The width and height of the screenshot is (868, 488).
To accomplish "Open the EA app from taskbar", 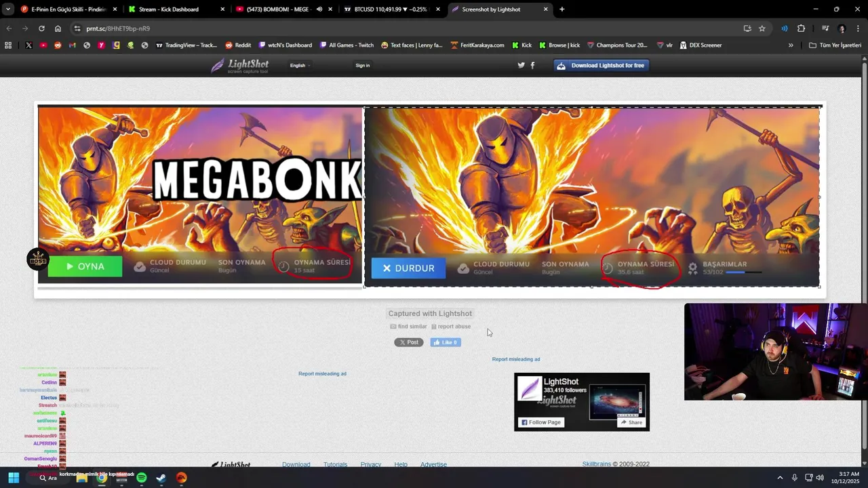I will tap(181, 478).
